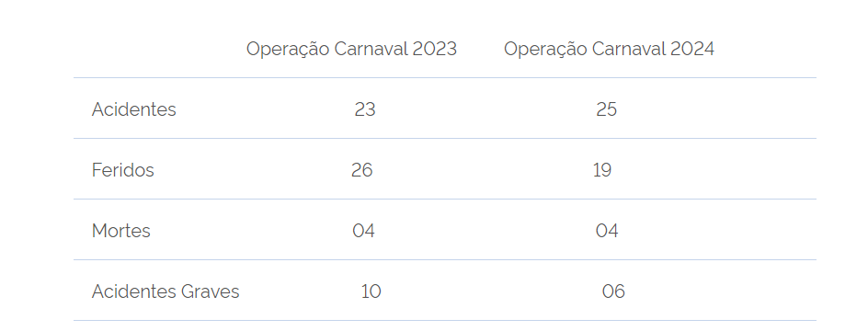The width and height of the screenshot is (868, 331).
Task: Click the word Operação in 2023 header
Action: (288, 50)
